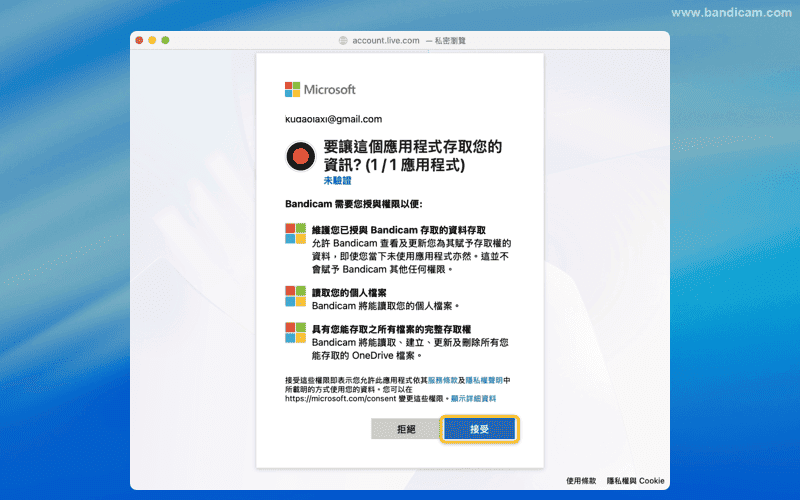The width and height of the screenshot is (800, 500).
Task: Click the gmail.com account email text
Action: coord(334,119)
